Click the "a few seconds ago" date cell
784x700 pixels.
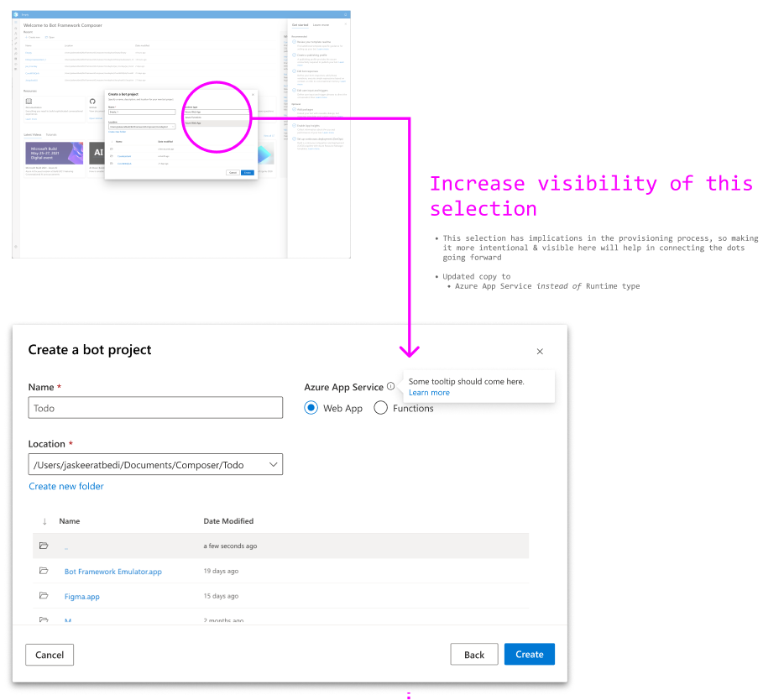tap(230, 546)
